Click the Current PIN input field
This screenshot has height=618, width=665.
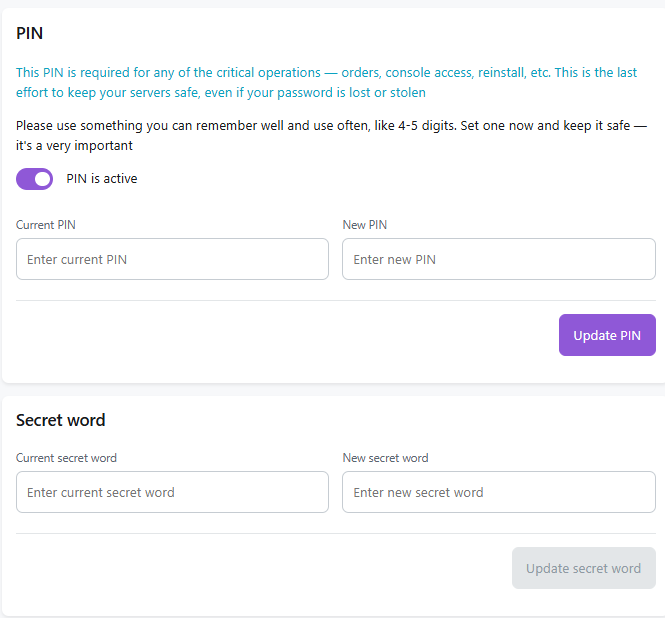(172, 259)
